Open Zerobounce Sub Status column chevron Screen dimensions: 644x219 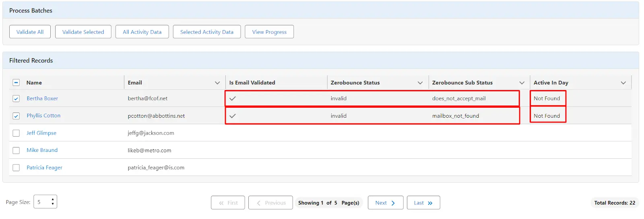[522, 83]
